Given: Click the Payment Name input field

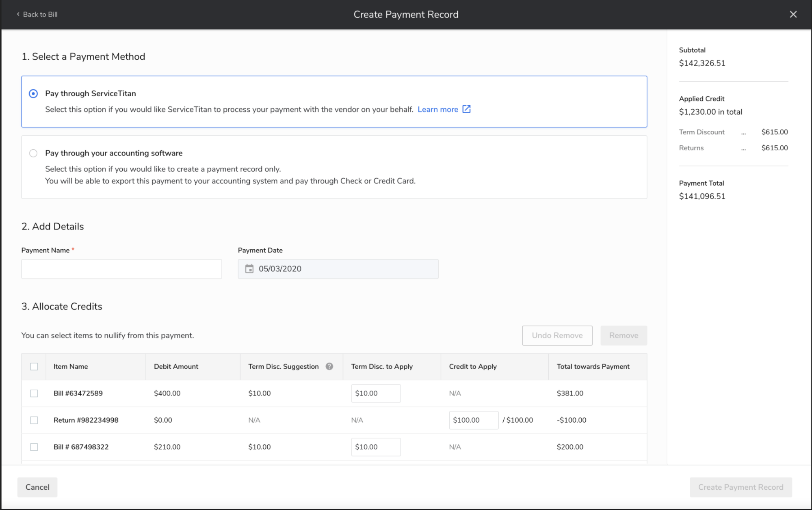Looking at the screenshot, I should pos(121,268).
